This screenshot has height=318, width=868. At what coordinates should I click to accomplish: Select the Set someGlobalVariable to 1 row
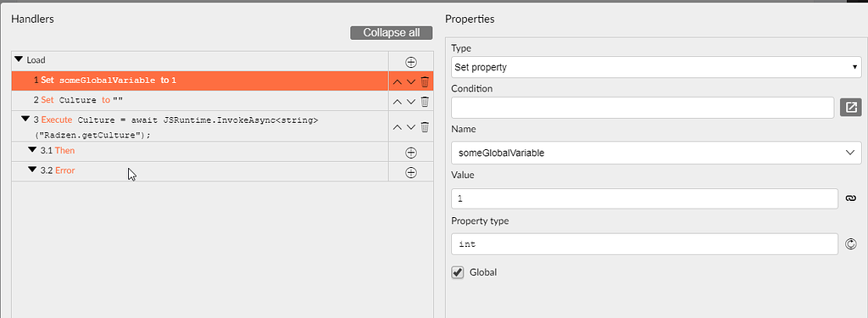[200, 81]
